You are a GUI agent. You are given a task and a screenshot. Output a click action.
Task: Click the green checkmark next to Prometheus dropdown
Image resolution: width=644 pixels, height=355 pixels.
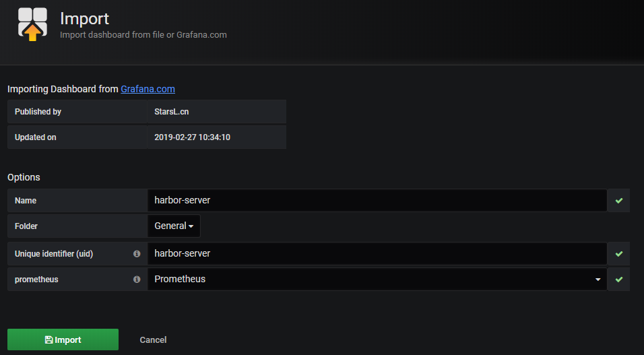(619, 280)
